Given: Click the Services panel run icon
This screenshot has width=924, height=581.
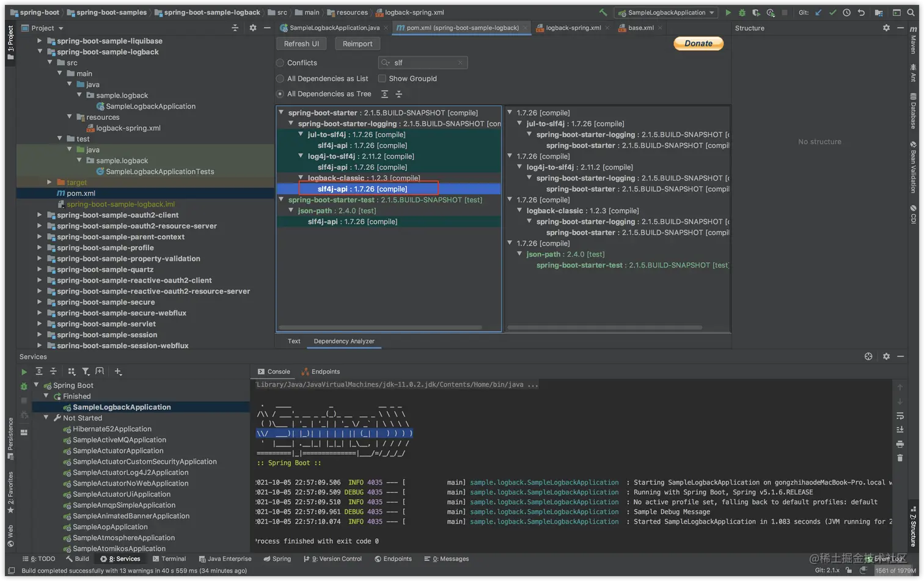Looking at the screenshot, I should 24,371.
